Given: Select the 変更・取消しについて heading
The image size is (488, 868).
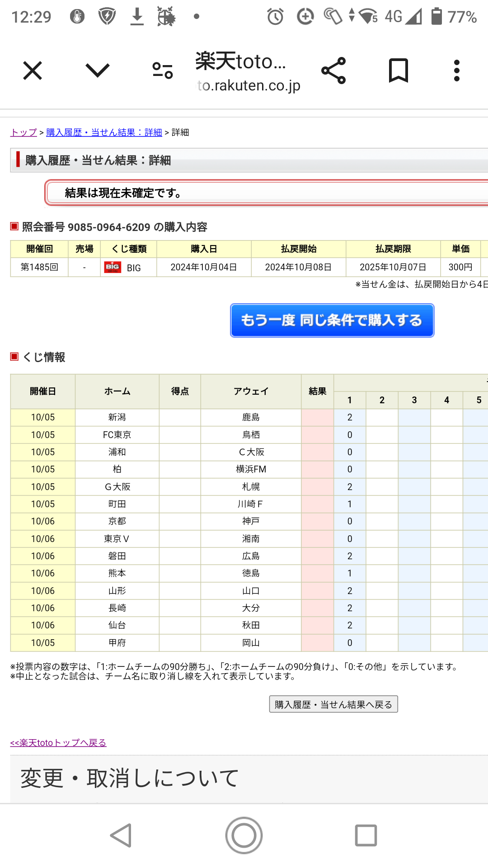Looking at the screenshot, I should tap(130, 778).
